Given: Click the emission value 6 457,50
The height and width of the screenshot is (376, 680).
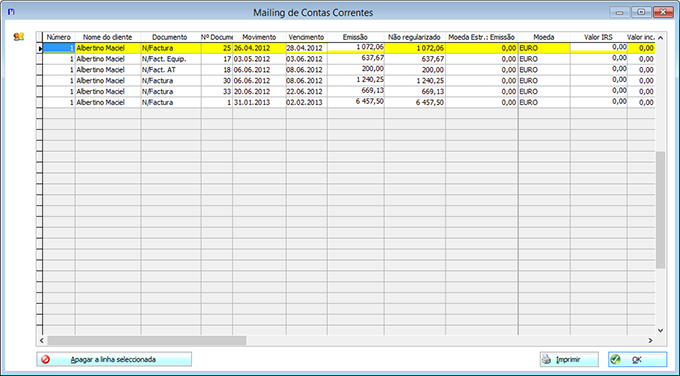Looking at the screenshot, I should pyautogui.click(x=370, y=101).
